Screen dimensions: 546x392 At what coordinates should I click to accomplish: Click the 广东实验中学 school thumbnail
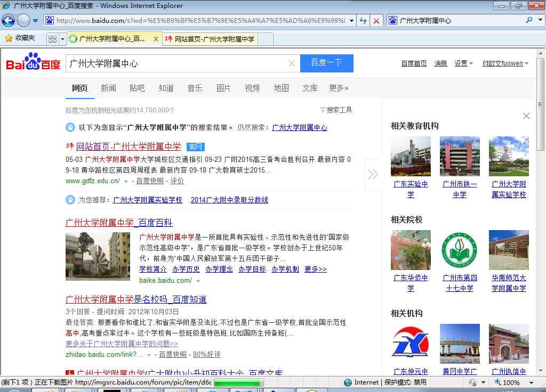pyautogui.click(x=411, y=156)
